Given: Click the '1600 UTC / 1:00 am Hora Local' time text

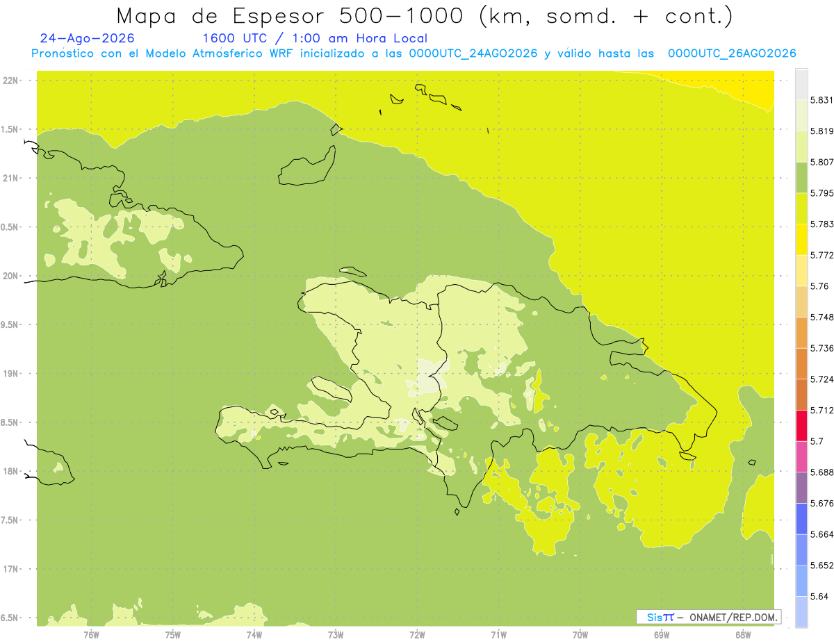Looking at the screenshot, I should pos(315,39).
